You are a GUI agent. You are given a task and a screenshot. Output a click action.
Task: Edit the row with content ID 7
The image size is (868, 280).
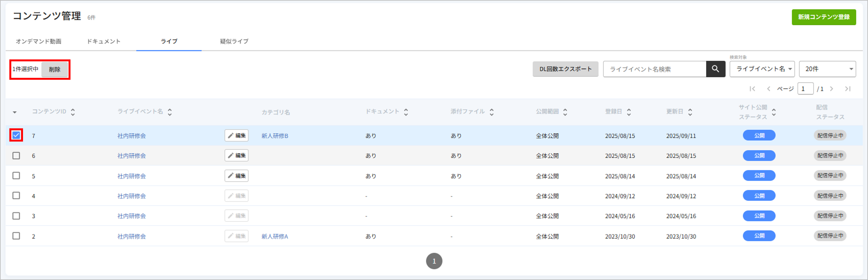tap(237, 136)
